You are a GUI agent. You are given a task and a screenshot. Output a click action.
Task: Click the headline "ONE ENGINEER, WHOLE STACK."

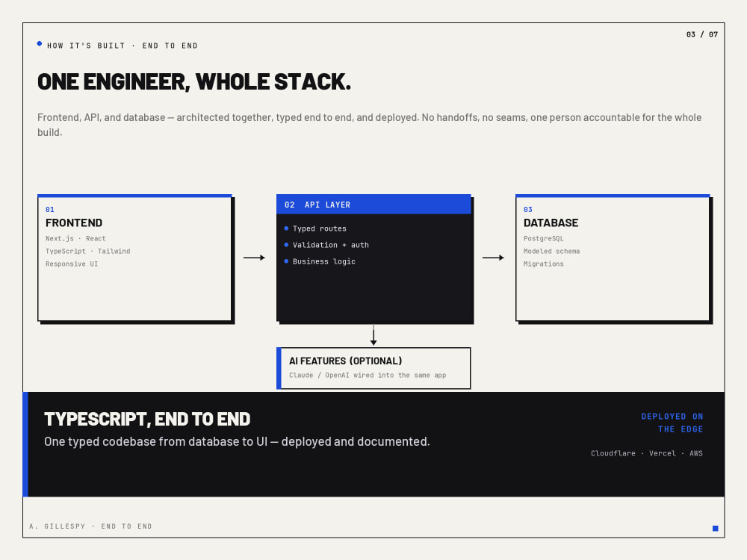(194, 82)
